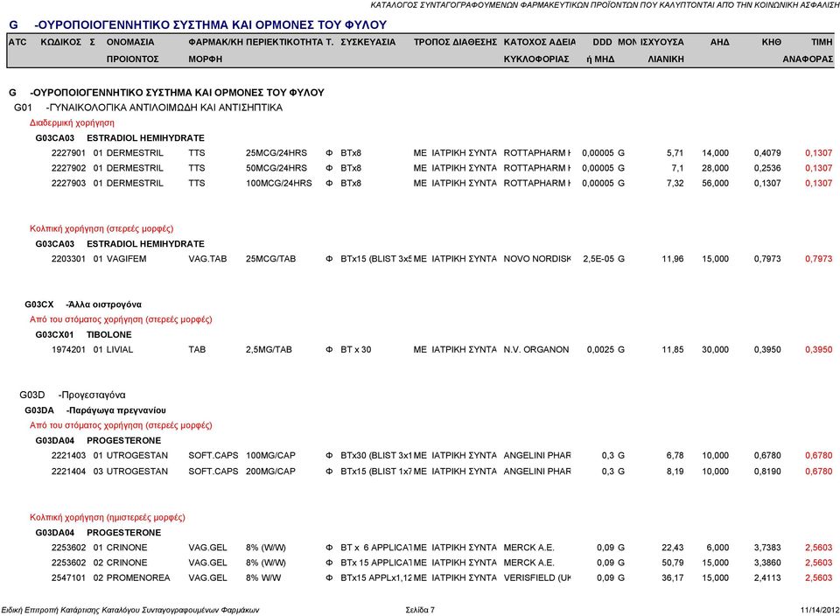Click the 11/14/2012 date in footer

point(820,610)
